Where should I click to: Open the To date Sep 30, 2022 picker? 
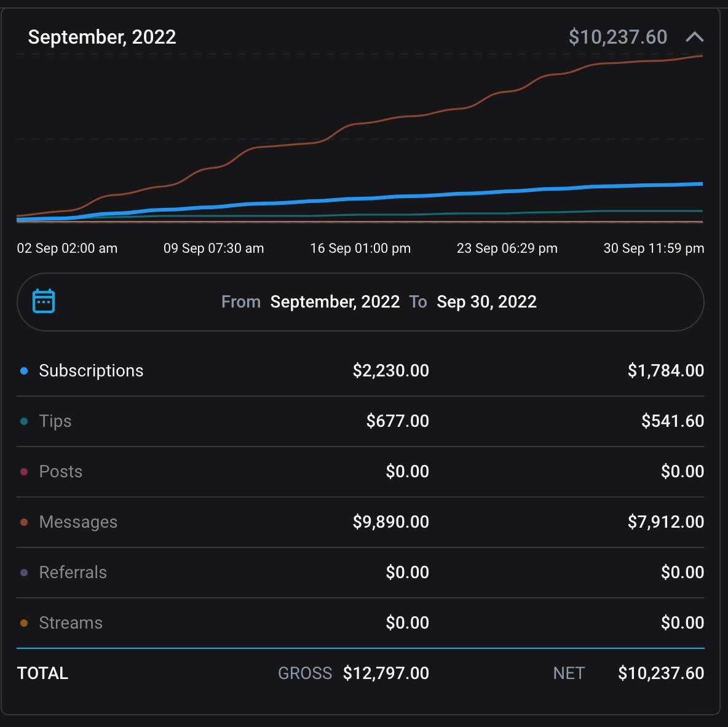[x=486, y=302]
